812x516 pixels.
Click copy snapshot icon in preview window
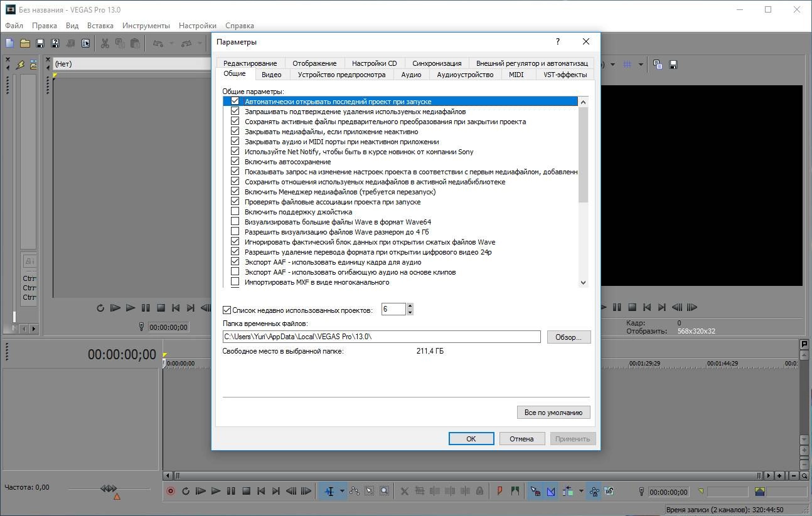658,64
